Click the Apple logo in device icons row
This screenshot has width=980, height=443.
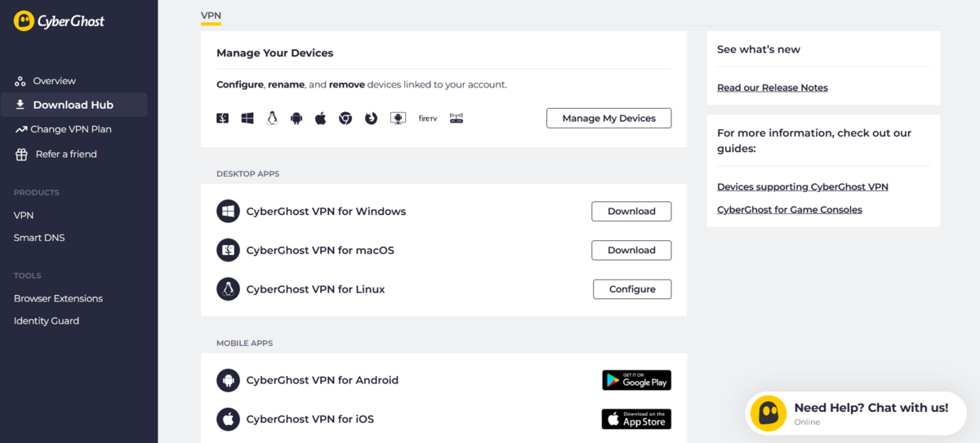(x=321, y=119)
